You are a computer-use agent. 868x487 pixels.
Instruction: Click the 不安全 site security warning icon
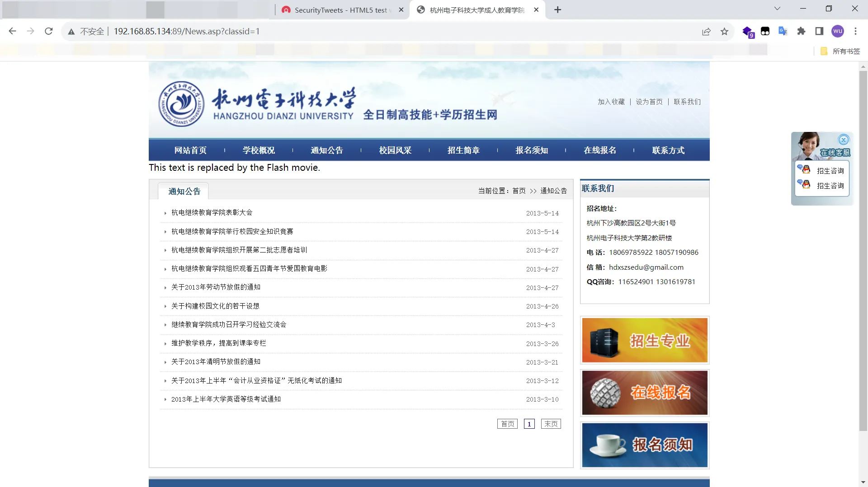(71, 31)
